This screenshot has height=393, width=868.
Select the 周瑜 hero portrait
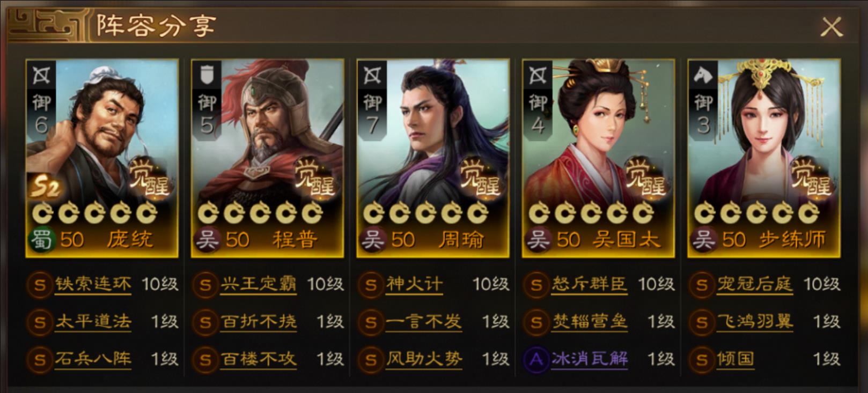point(433,158)
